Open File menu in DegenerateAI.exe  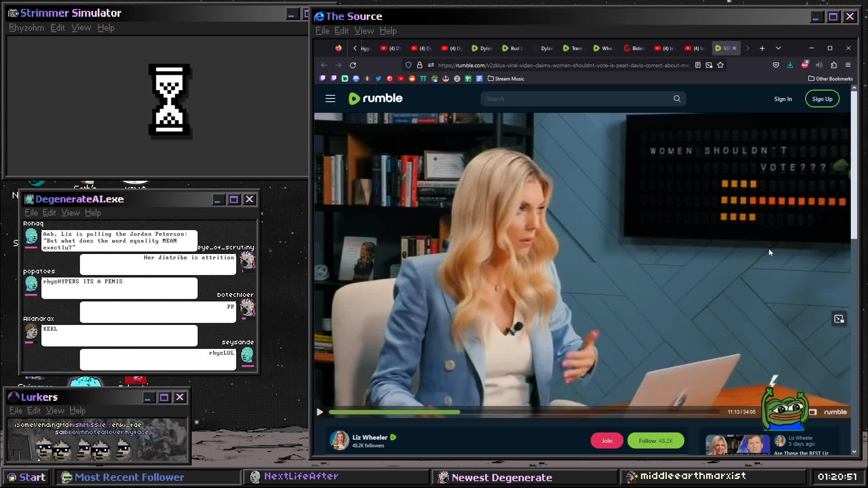[31, 213]
